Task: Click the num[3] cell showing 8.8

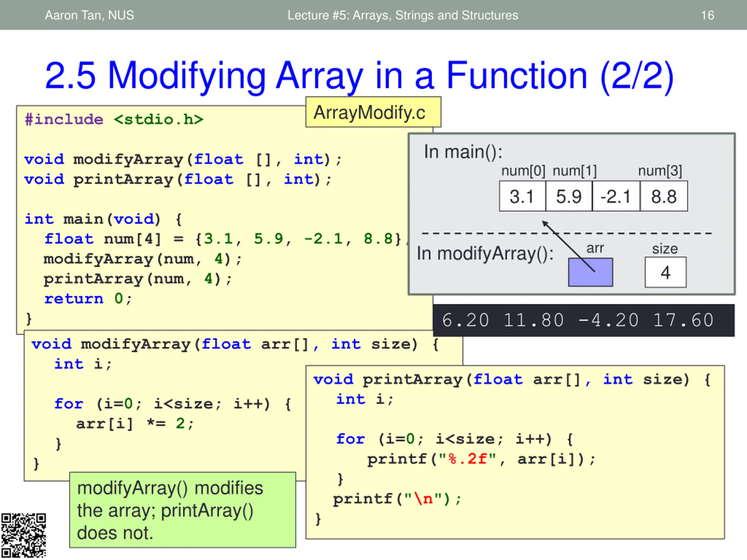Action: click(x=664, y=196)
